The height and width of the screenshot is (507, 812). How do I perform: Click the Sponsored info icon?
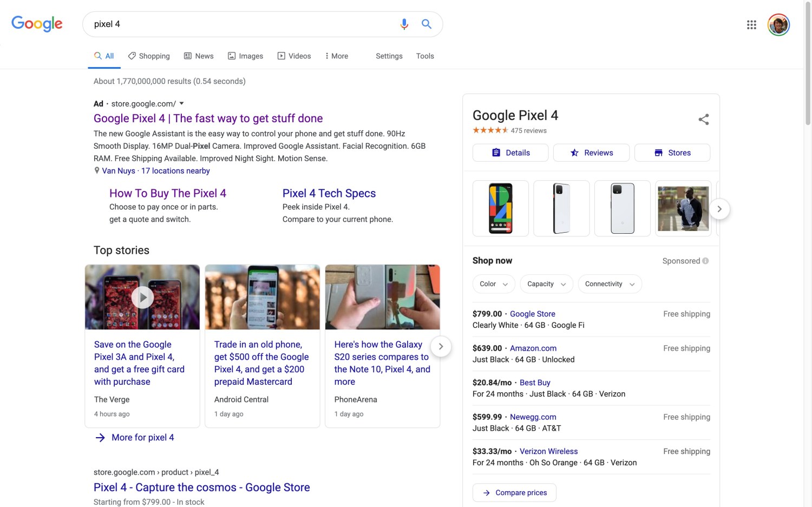(x=705, y=261)
